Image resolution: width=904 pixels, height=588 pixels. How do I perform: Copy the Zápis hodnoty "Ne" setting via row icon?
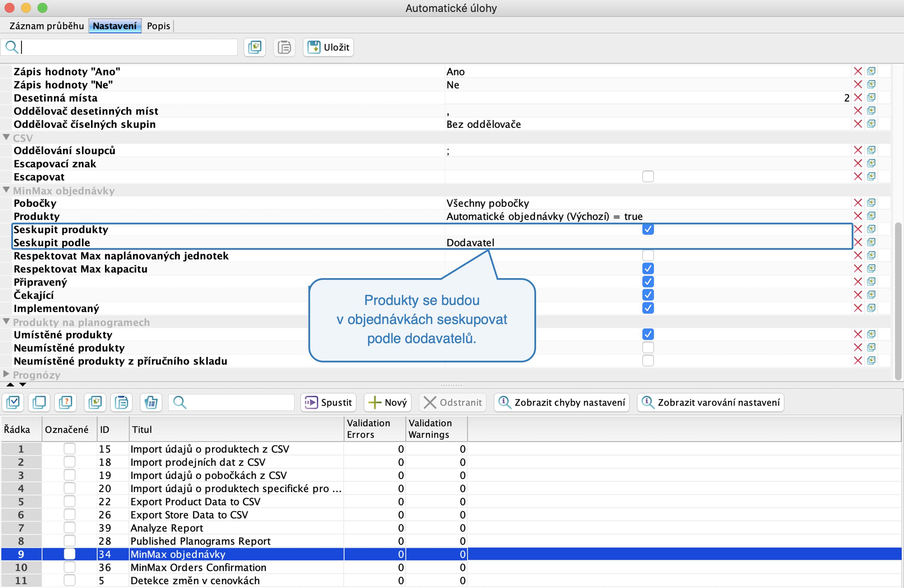(871, 84)
